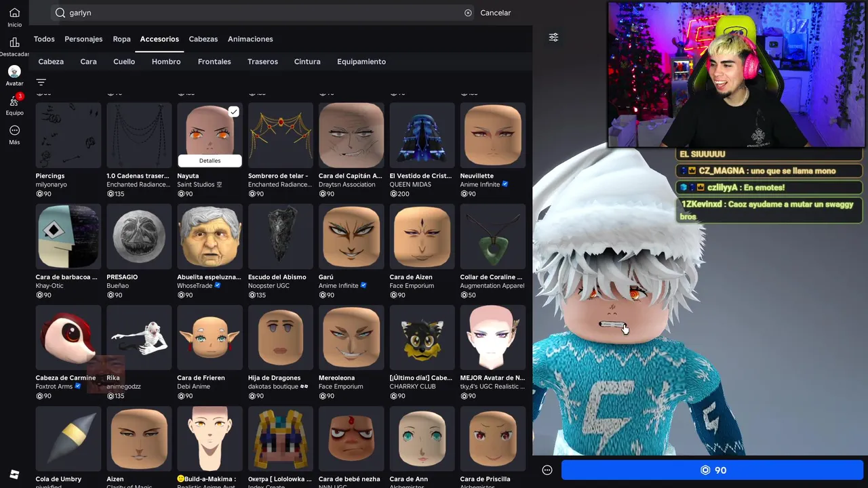Image resolution: width=868 pixels, height=488 pixels.
Task: Open the chat bubble icon
Action: [x=547, y=470]
